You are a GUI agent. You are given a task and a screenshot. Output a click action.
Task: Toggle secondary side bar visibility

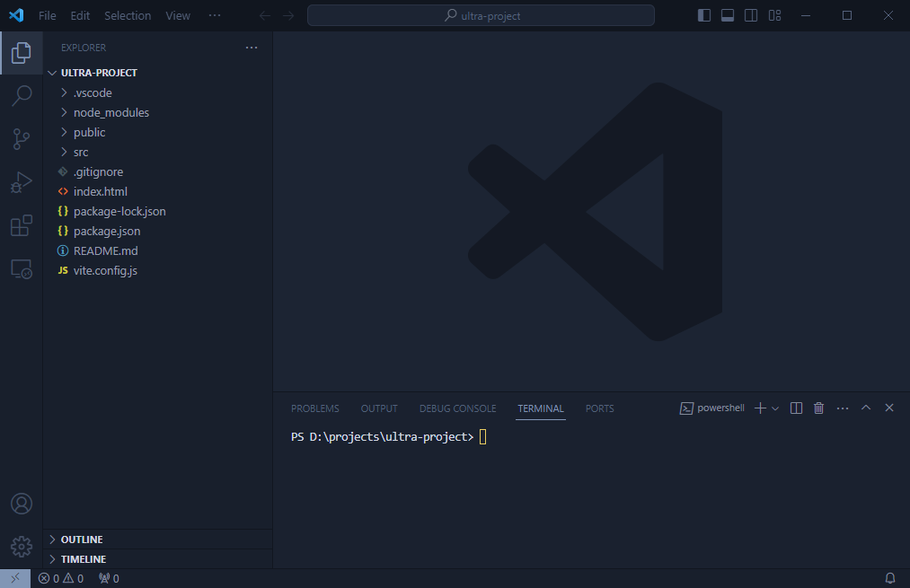click(750, 15)
